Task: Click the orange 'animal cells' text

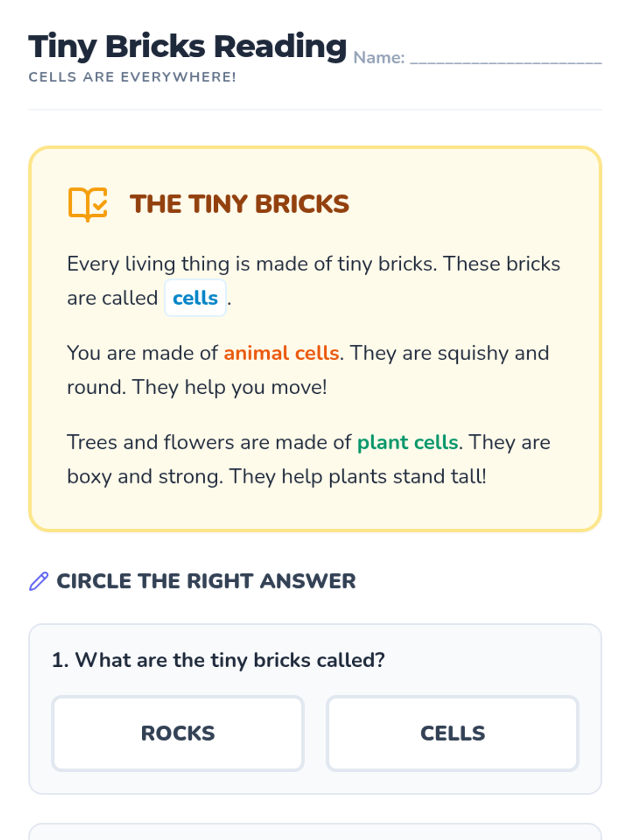Action: [x=281, y=353]
